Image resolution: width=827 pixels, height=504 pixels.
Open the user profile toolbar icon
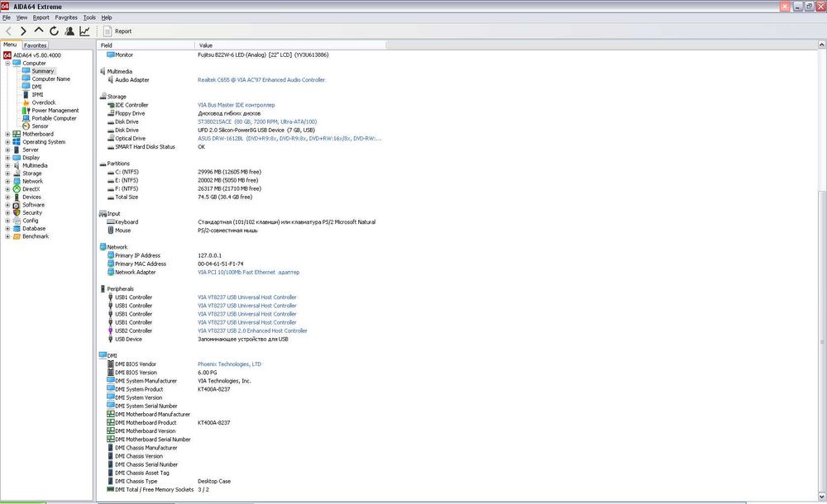coord(69,31)
